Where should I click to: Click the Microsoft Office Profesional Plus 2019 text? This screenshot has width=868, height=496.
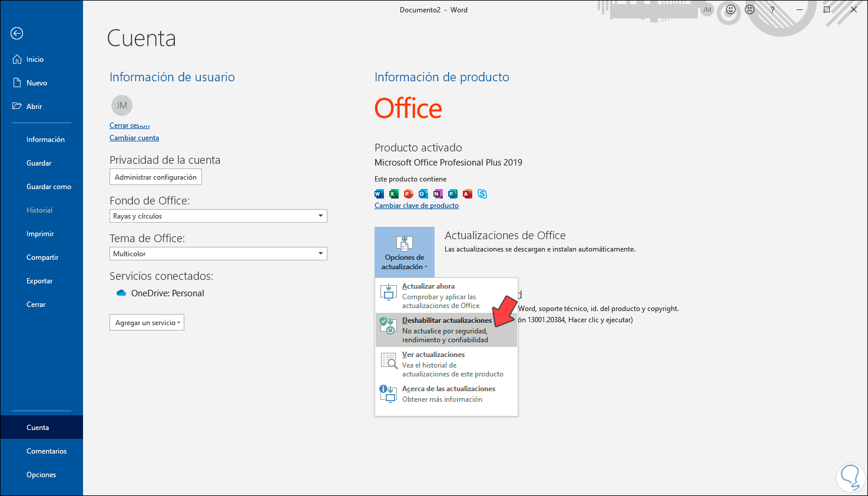pyautogui.click(x=448, y=163)
